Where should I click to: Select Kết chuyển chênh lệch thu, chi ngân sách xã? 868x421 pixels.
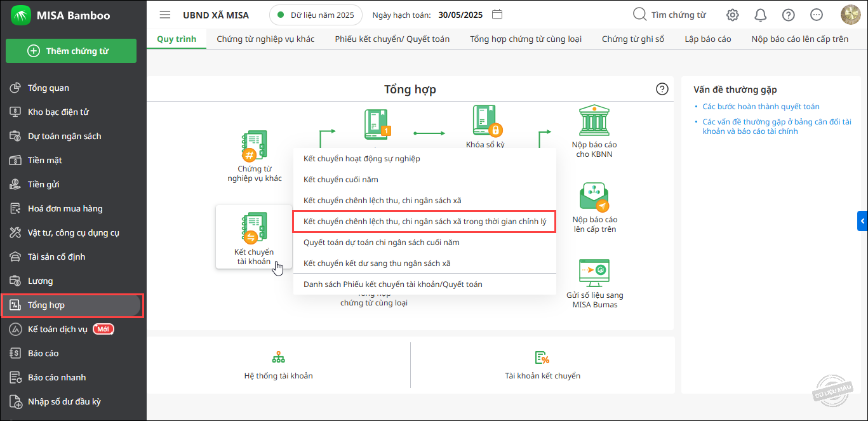[x=424, y=201]
